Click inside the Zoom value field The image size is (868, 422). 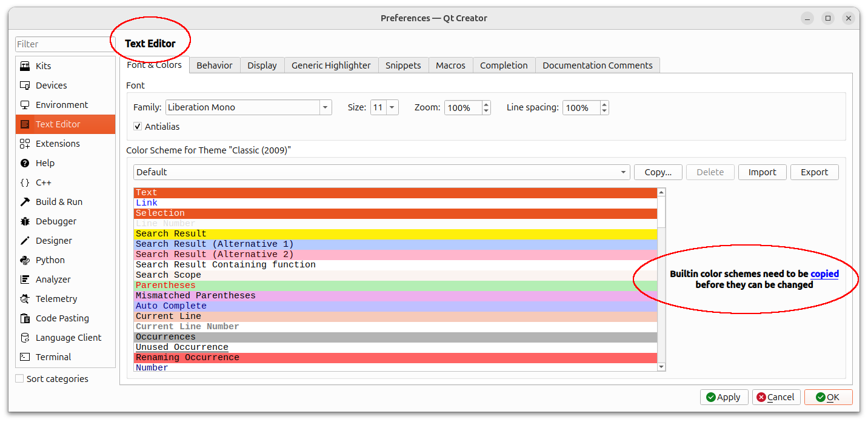(x=463, y=108)
